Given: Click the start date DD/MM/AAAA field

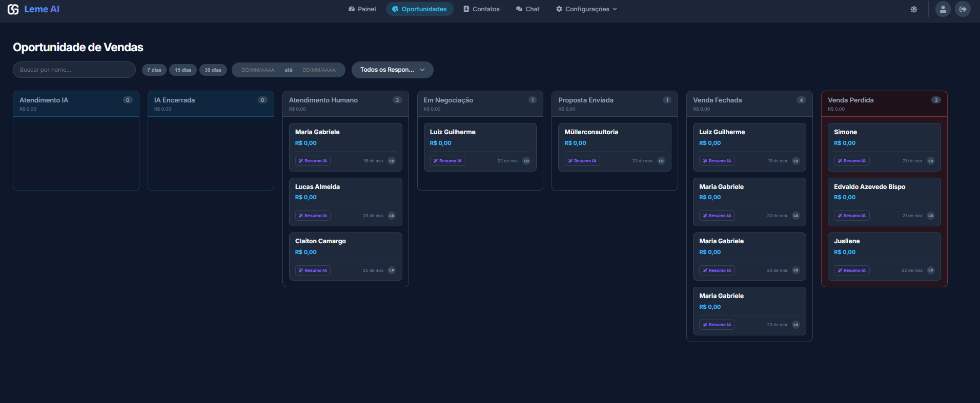Looking at the screenshot, I should tap(258, 70).
